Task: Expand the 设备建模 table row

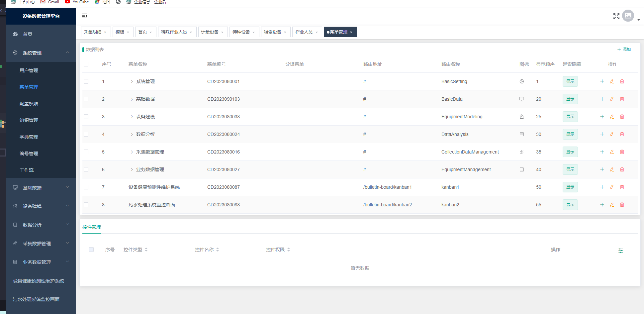Action: click(132, 117)
